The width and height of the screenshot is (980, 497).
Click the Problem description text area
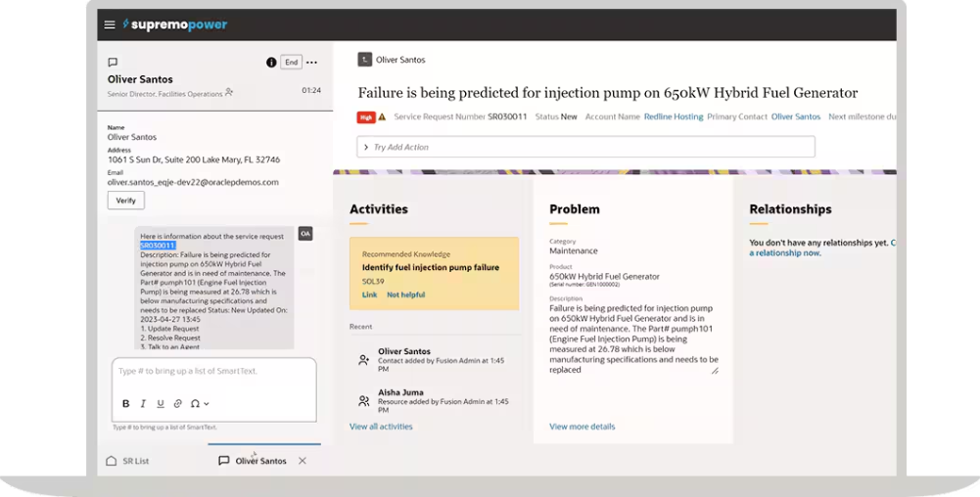coord(633,339)
